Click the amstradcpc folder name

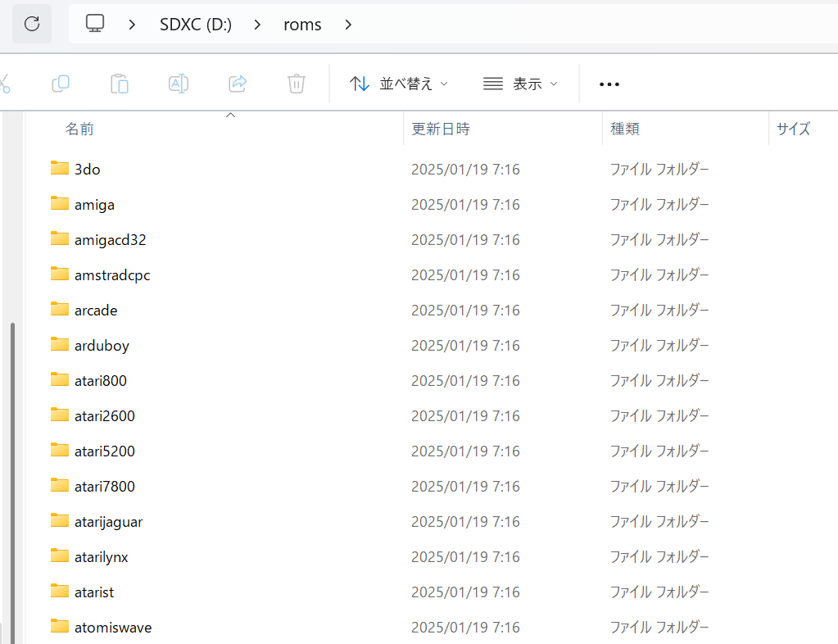coord(112,275)
